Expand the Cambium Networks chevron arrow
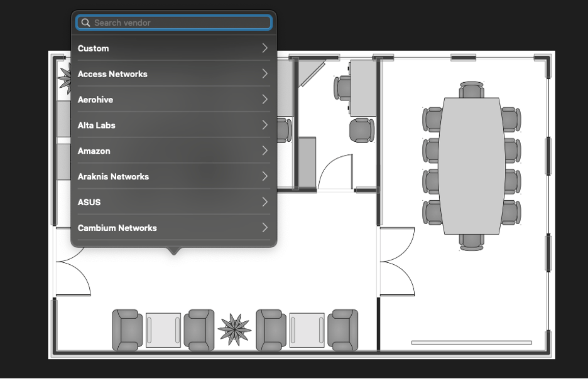This screenshot has width=588, height=379. (264, 228)
